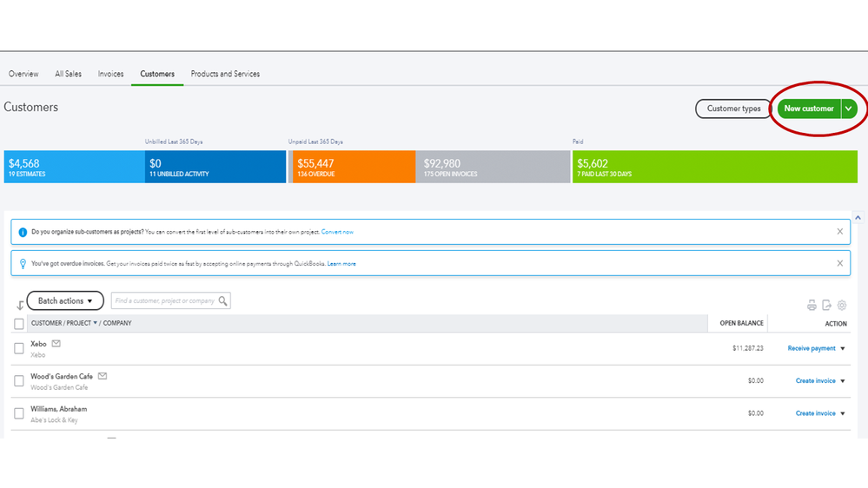Export the customer list to file
This screenshot has height=488, width=868.
pos(826,306)
